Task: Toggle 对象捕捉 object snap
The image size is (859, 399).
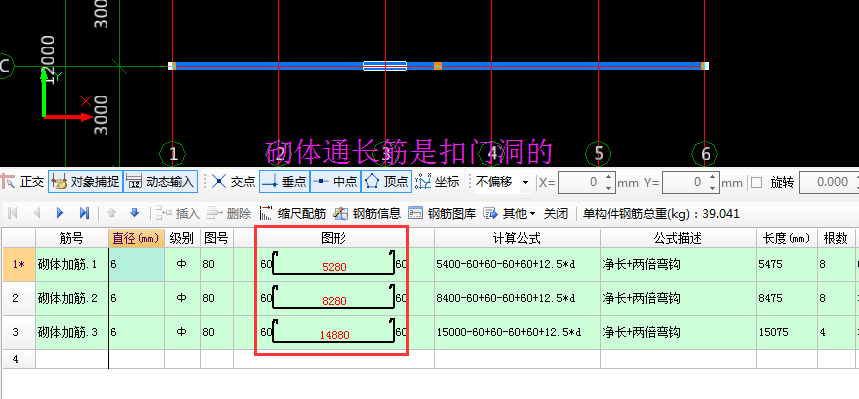Action: coord(85,181)
